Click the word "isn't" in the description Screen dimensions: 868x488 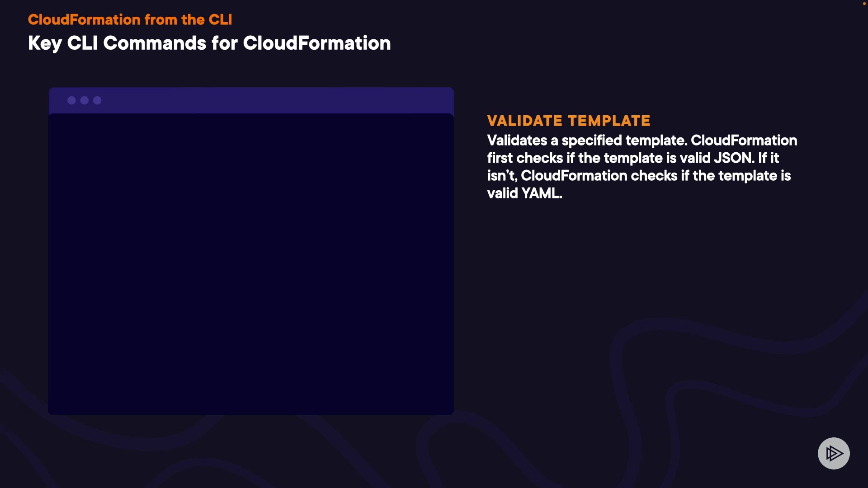pos(501,176)
